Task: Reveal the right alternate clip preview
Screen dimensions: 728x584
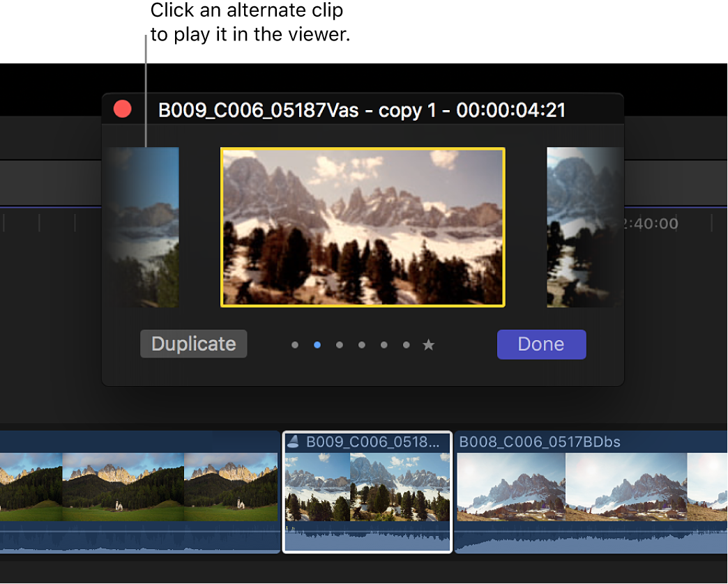Action: click(584, 228)
